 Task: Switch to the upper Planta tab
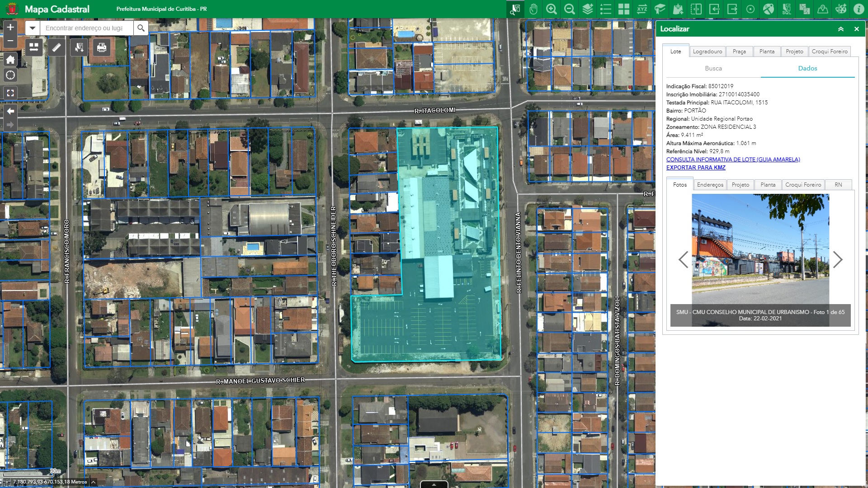(767, 52)
